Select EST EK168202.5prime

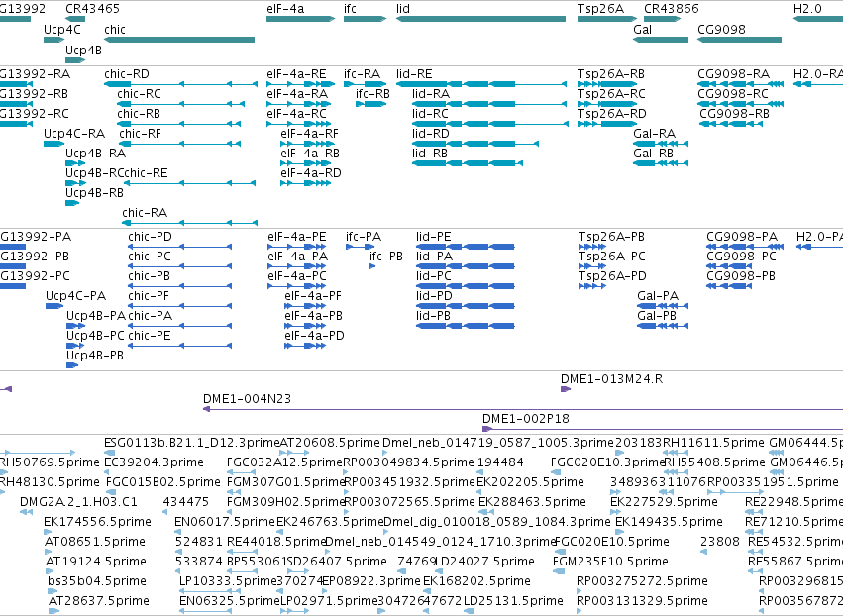coord(429,591)
